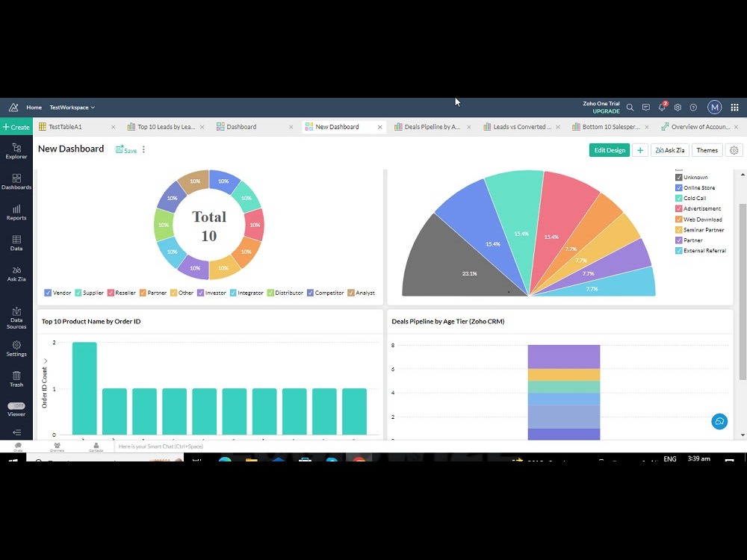
Task: Click the plus add button beside Edit Design
Action: pyautogui.click(x=640, y=150)
